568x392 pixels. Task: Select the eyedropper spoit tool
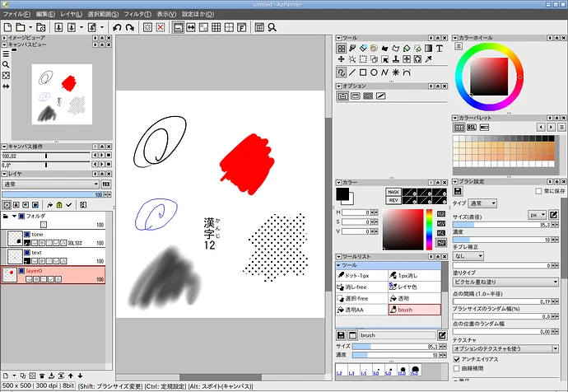click(429, 59)
